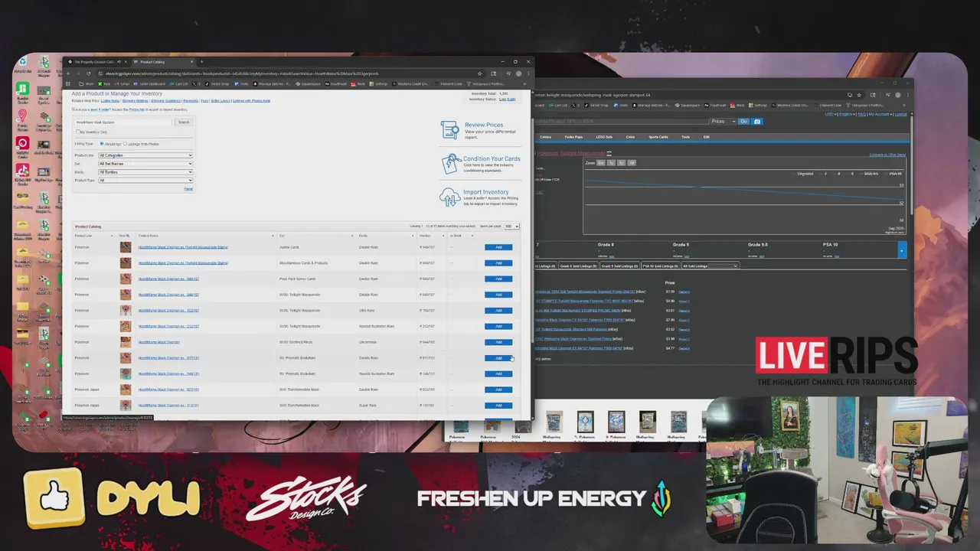Viewport: 980px width, 551px height.
Task: Toggle the PSA 10 series in chart legend
Action: [893, 174]
